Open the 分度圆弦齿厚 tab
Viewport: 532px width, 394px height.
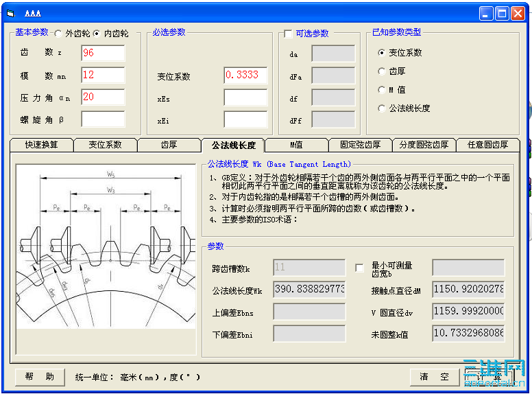point(424,145)
